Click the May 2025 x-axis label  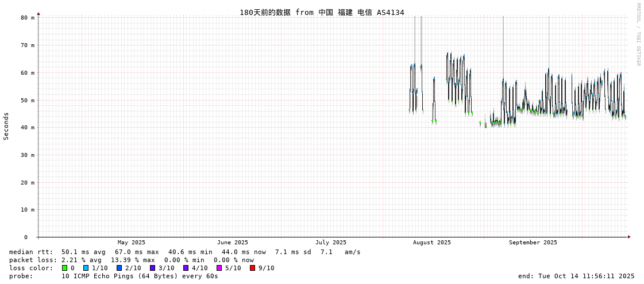131,243
